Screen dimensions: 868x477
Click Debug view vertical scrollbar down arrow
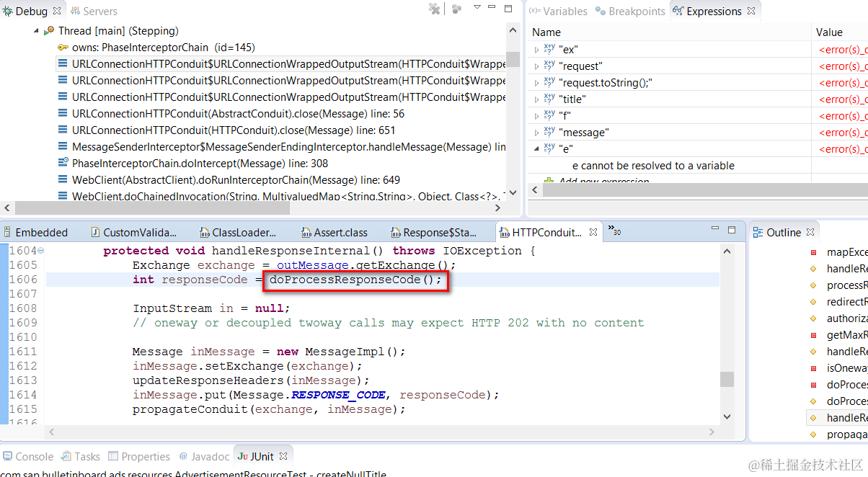click(513, 192)
